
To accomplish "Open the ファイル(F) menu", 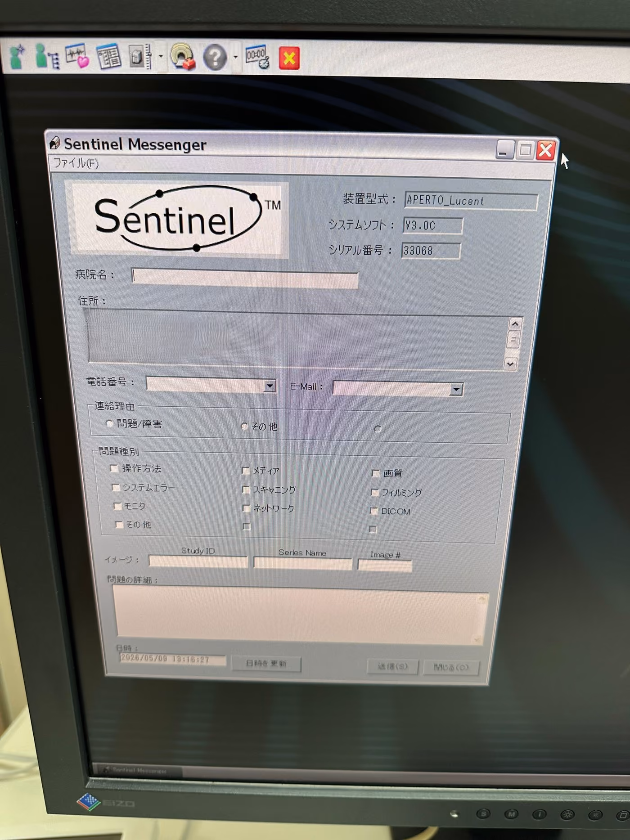I will [x=76, y=162].
